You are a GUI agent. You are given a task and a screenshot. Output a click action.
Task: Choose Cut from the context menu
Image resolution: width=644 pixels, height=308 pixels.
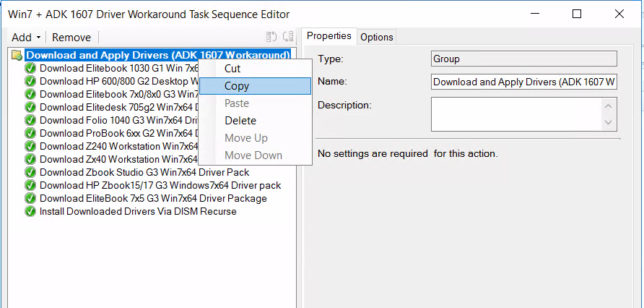click(232, 69)
